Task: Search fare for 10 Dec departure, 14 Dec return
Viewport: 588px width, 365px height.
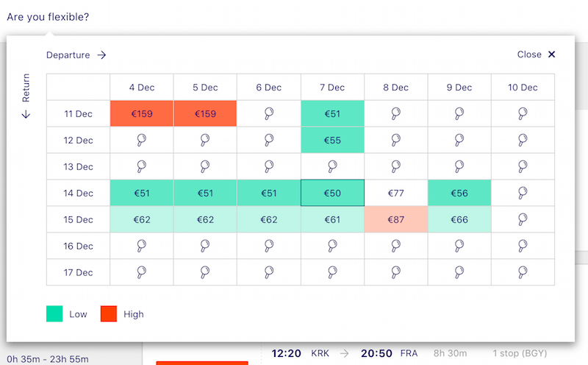Action: [x=523, y=193]
